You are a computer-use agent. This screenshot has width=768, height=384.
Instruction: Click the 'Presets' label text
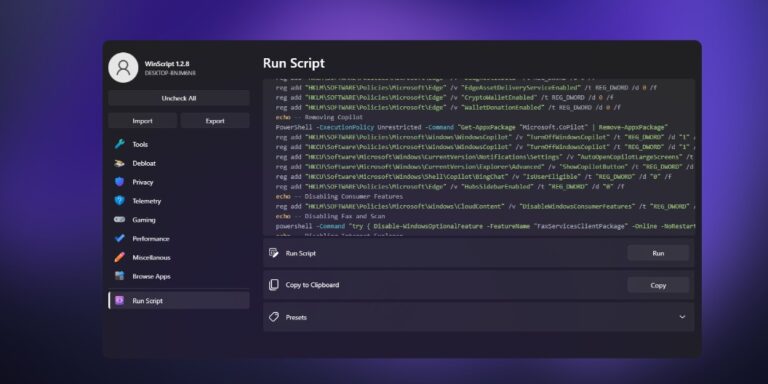click(296, 317)
